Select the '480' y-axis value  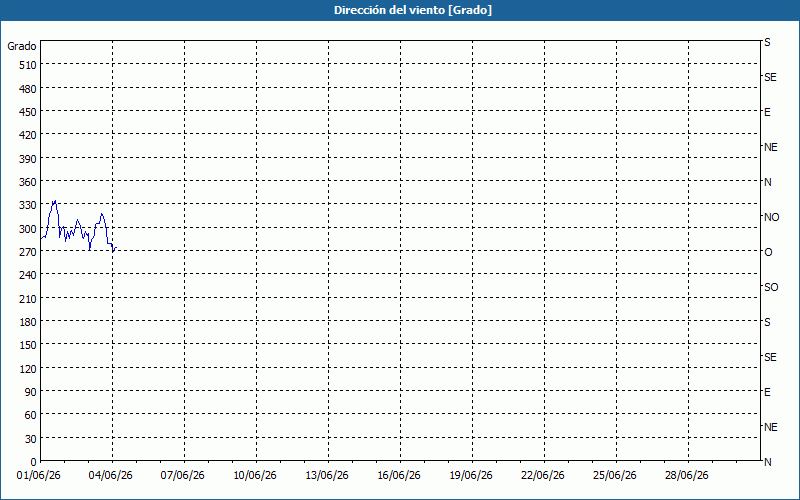coord(28,89)
